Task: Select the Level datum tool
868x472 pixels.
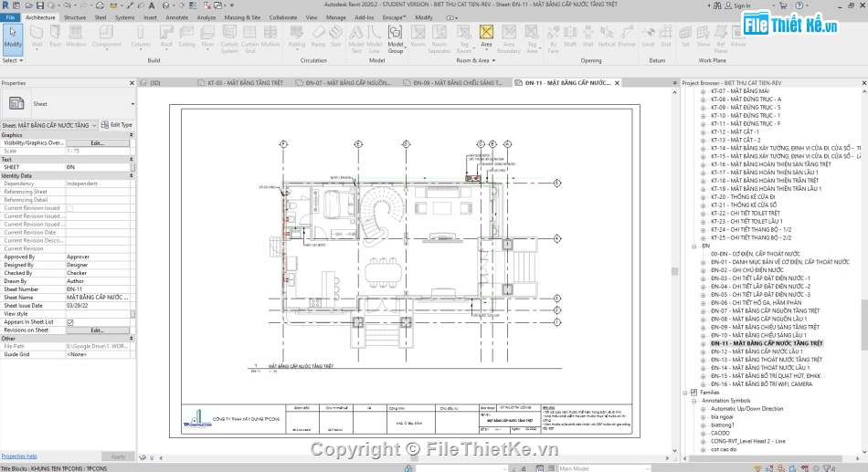Action: click(648, 37)
